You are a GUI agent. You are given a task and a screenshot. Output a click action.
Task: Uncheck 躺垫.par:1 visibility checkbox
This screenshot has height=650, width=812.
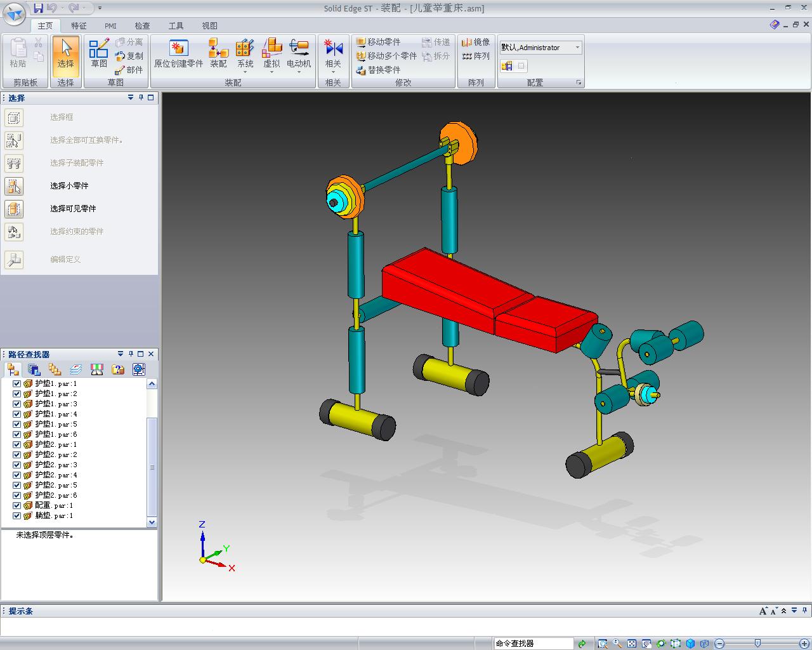tap(17, 515)
